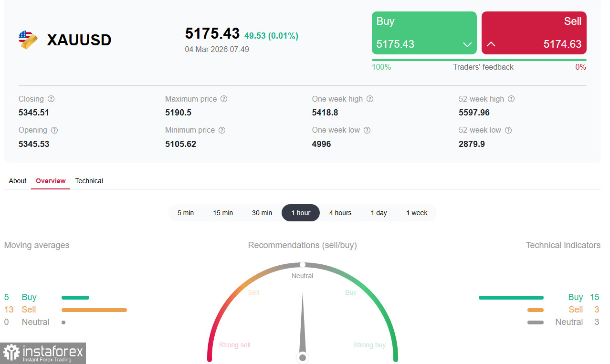Click the Neutral marker on gauge
Viewport: 610px width, 364px height.
(x=302, y=265)
